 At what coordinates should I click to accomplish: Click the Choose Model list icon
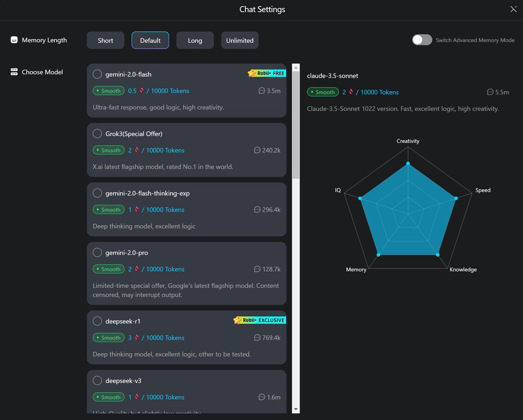point(14,72)
